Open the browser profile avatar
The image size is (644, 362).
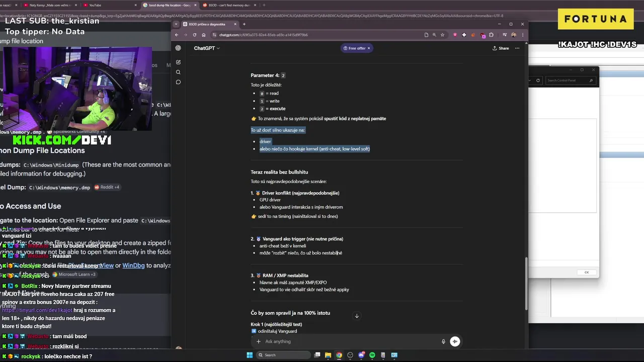click(513, 35)
